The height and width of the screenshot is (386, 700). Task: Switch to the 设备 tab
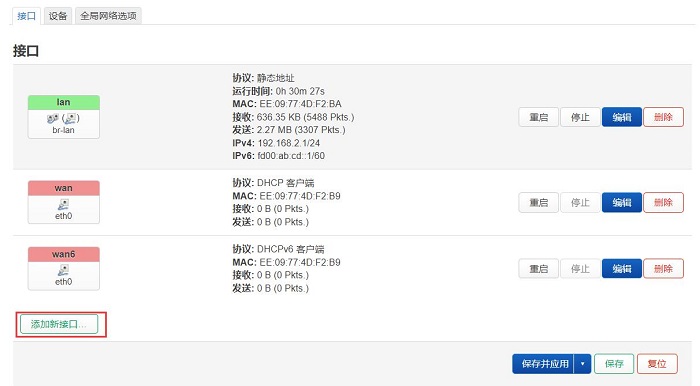click(58, 16)
